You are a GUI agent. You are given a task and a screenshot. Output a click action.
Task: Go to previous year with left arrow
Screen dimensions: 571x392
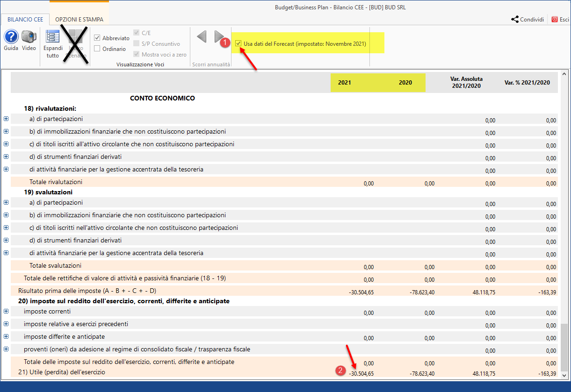pos(202,36)
